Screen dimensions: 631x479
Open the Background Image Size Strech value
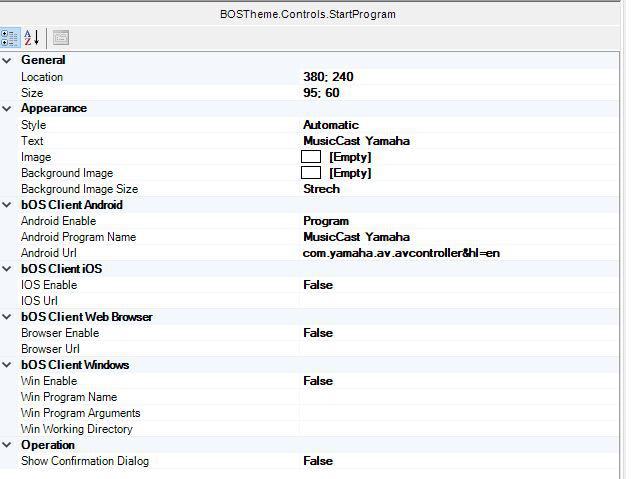(x=321, y=189)
